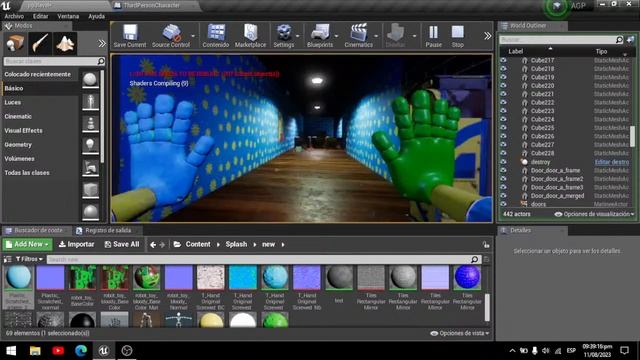
Task: Select the Place mode cube icon
Action: coord(15,43)
